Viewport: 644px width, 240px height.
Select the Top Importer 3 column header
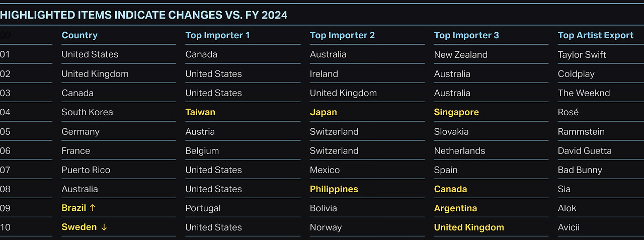(x=466, y=35)
